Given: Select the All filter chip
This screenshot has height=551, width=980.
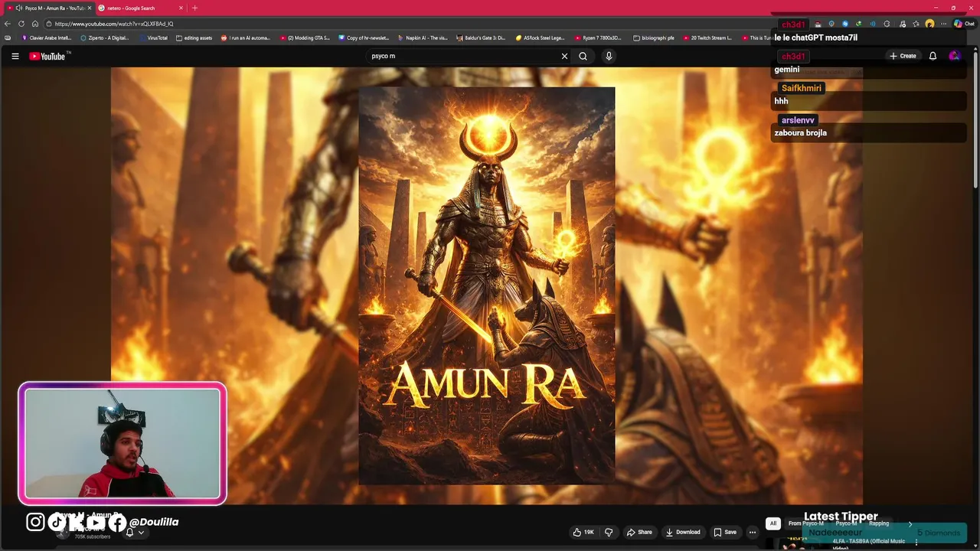Looking at the screenshot, I should (773, 523).
